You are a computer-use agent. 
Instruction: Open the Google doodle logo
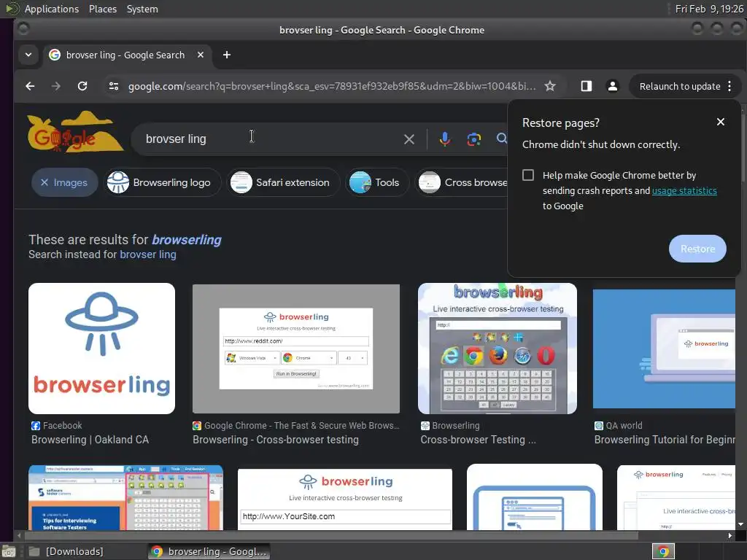click(75, 133)
